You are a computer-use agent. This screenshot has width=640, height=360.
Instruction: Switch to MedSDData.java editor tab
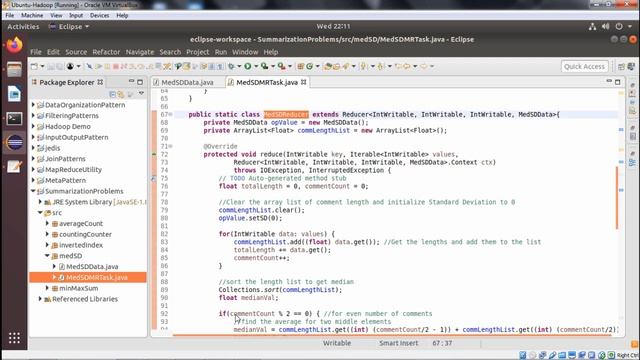[x=187, y=82]
